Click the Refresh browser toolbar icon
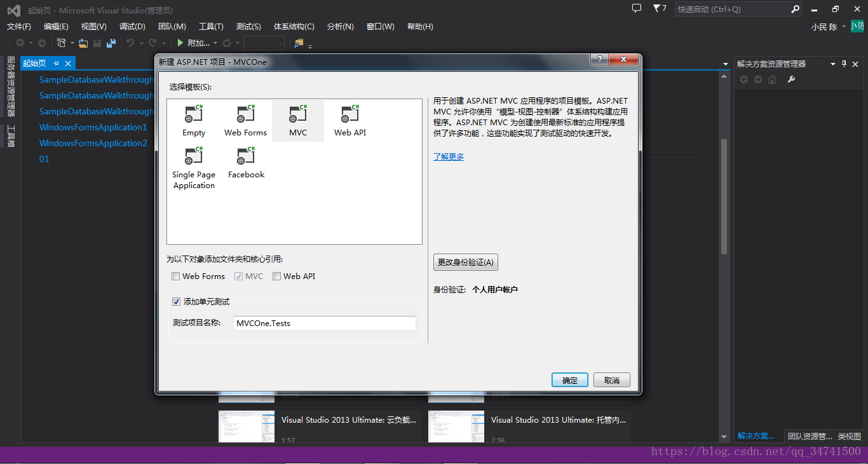This screenshot has height=464, width=868. pos(226,43)
